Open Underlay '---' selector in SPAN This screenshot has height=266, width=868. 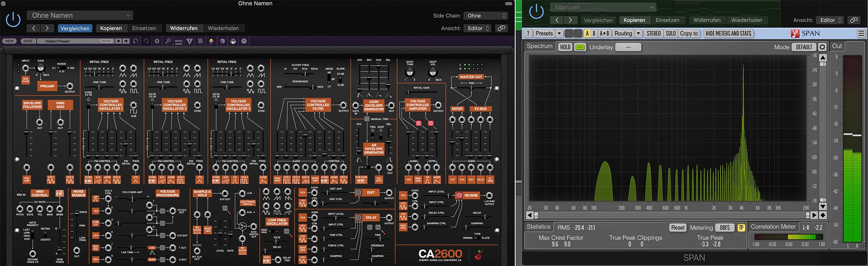pyautogui.click(x=628, y=47)
